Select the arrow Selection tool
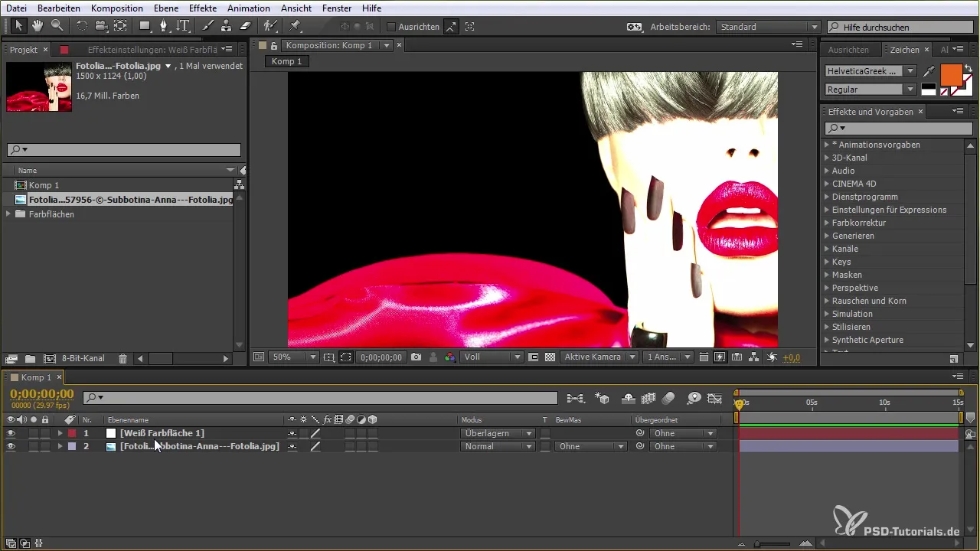 click(18, 26)
